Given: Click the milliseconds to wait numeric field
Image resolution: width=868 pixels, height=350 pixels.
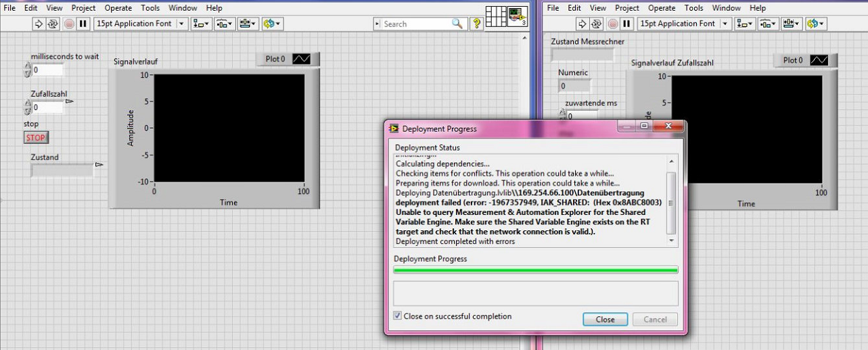Looking at the screenshot, I should tap(47, 70).
